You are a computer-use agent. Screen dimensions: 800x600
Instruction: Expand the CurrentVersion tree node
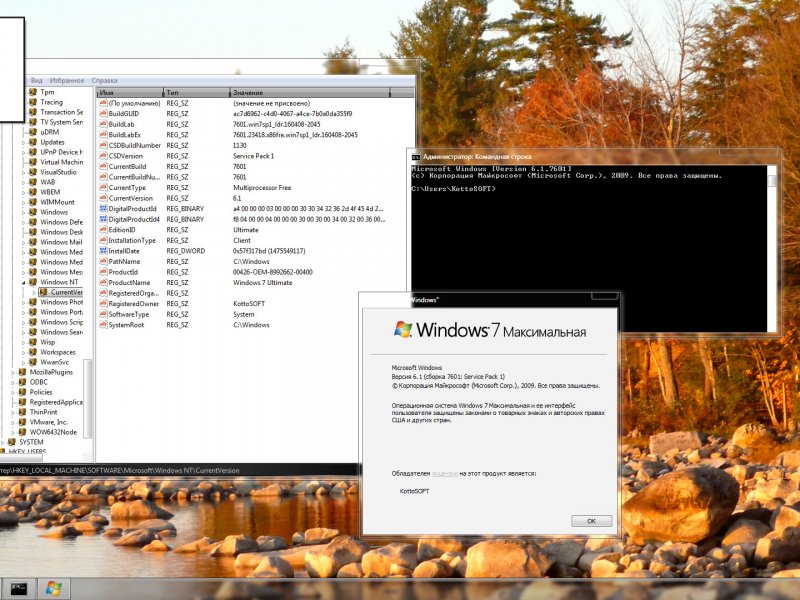click(34, 292)
